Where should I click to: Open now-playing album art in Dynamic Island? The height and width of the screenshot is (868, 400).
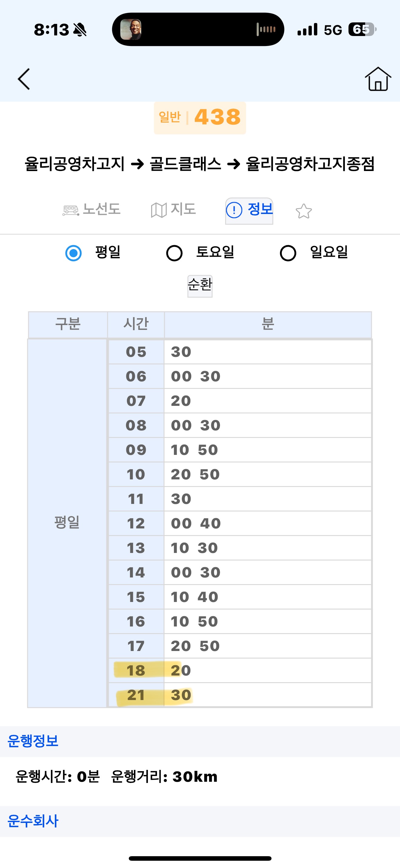tap(131, 30)
